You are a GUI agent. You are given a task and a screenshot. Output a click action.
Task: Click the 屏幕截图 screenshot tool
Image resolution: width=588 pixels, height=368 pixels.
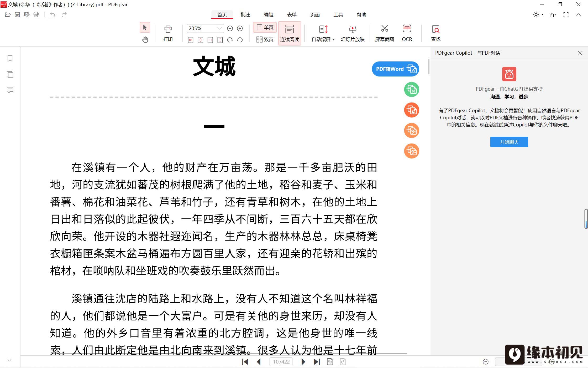385,33
